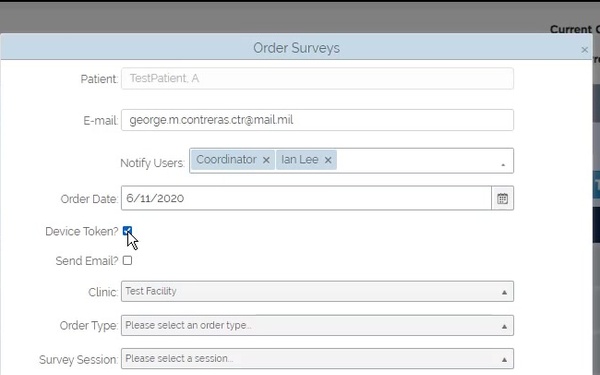Click the Order Date text field
600x375 pixels.
(306, 198)
